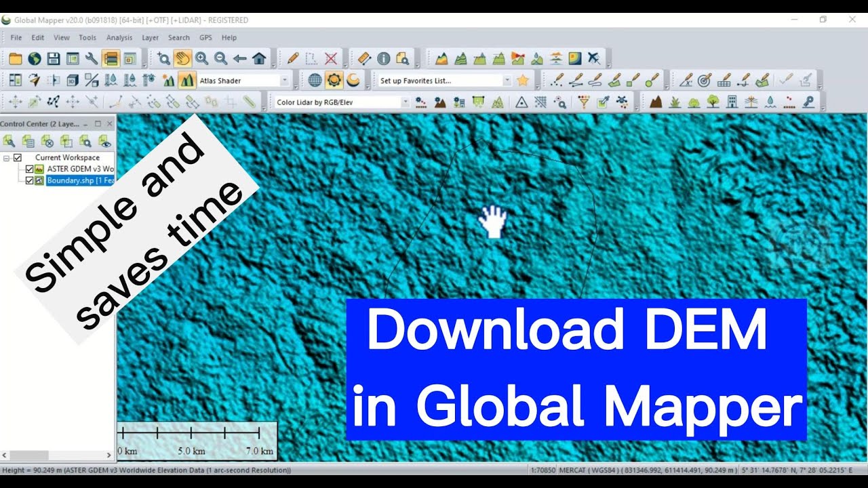Uncheck the ASTER GDEM v3 layer checkbox

[x=29, y=169]
